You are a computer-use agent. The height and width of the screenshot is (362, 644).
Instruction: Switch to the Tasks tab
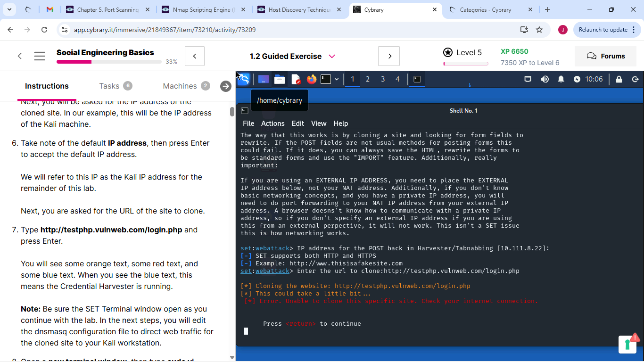click(x=109, y=86)
